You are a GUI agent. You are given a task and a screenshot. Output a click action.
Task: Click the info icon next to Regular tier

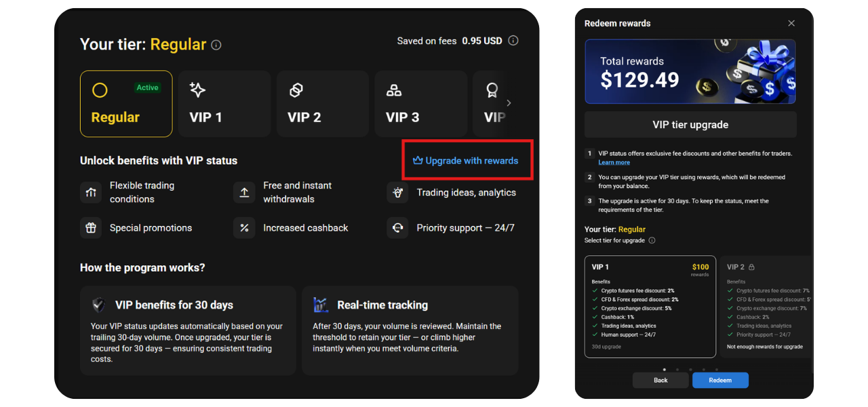tap(216, 45)
